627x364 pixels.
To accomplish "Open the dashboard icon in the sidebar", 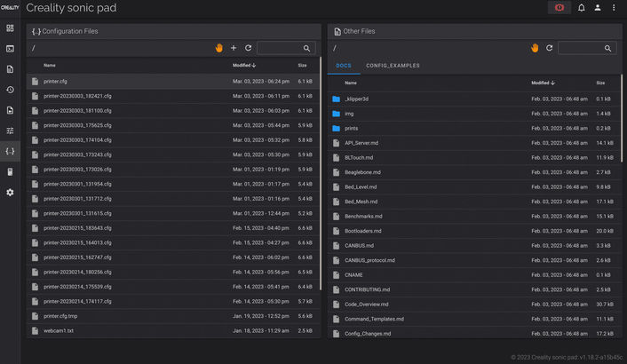I will point(10,28).
